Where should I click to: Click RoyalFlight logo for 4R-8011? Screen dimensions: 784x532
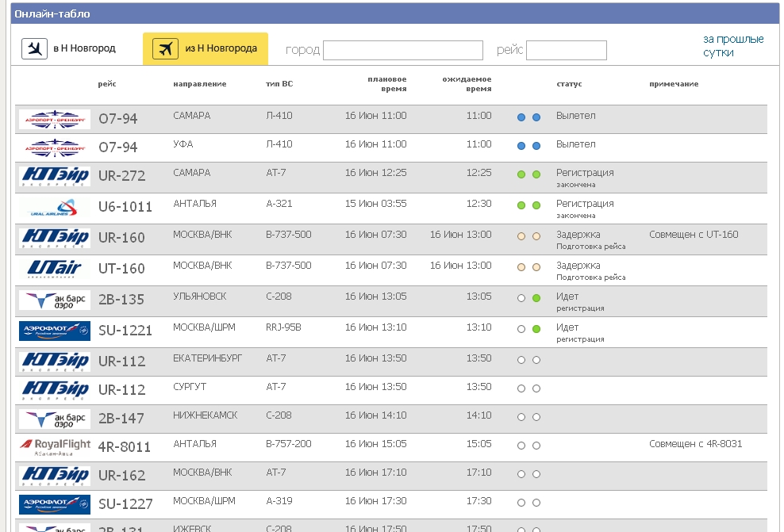pyautogui.click(x=55, y=447)
